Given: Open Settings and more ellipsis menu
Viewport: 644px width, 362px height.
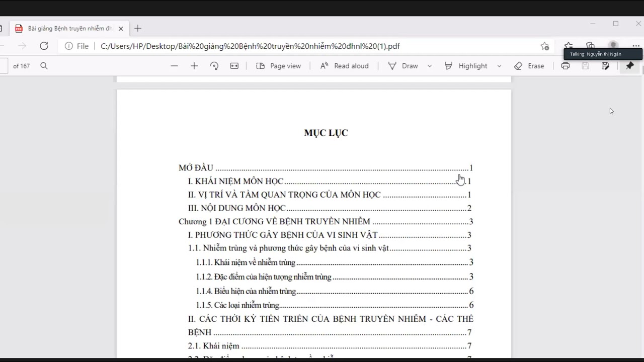Looking at the screenshot, I should click(x=636, y=46).
